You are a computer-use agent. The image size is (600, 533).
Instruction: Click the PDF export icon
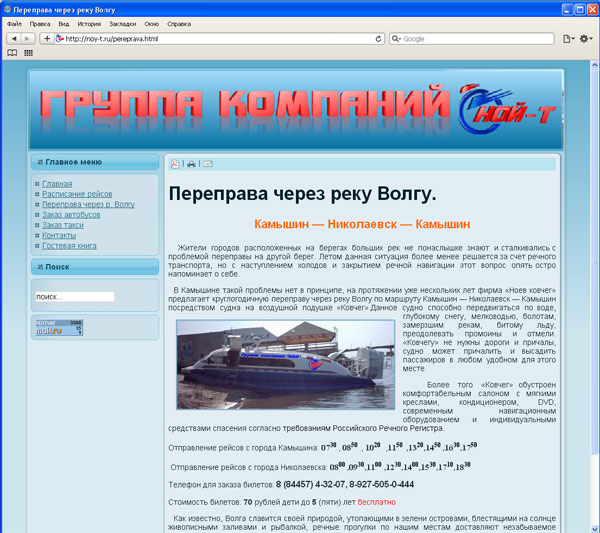(x=175, y=164)
